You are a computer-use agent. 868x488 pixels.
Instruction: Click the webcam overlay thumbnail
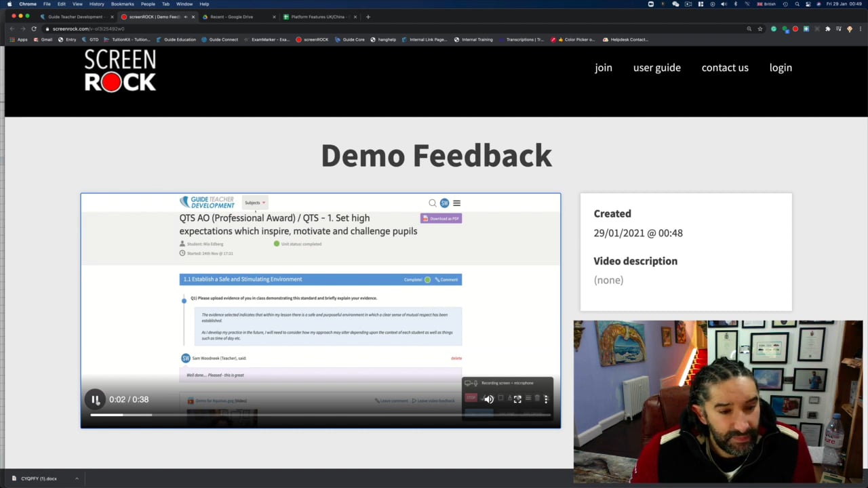(x=718, y=402)
